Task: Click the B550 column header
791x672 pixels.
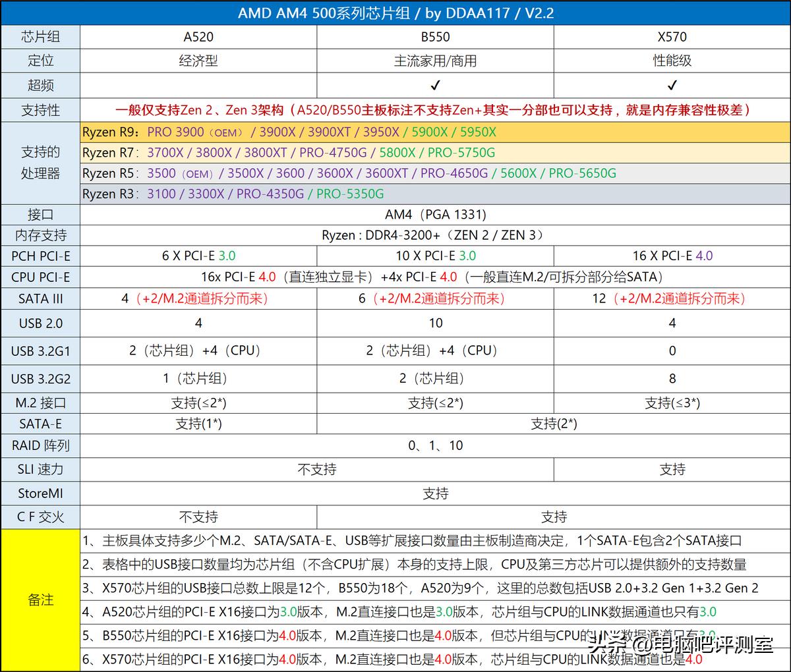Action: [435, 37]
